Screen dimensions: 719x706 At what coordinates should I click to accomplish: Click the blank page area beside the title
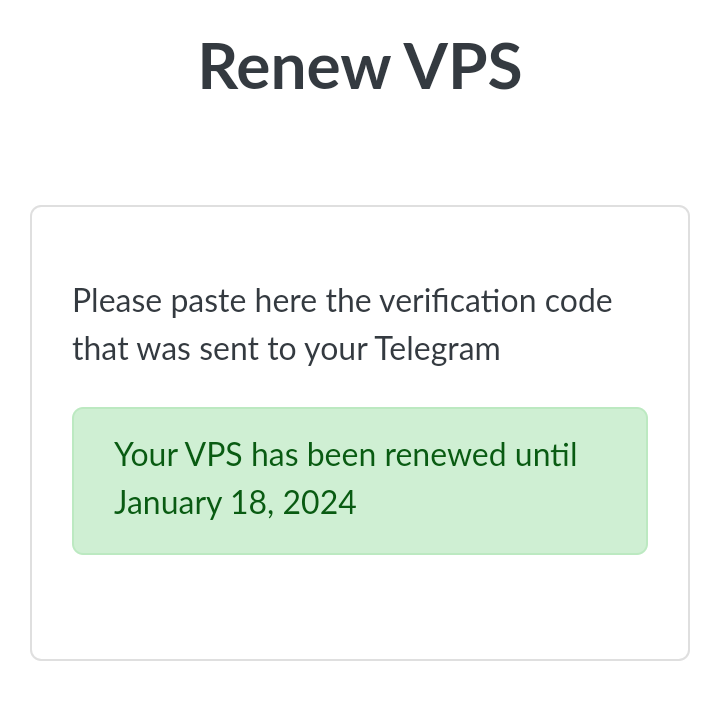coord(620,66)
